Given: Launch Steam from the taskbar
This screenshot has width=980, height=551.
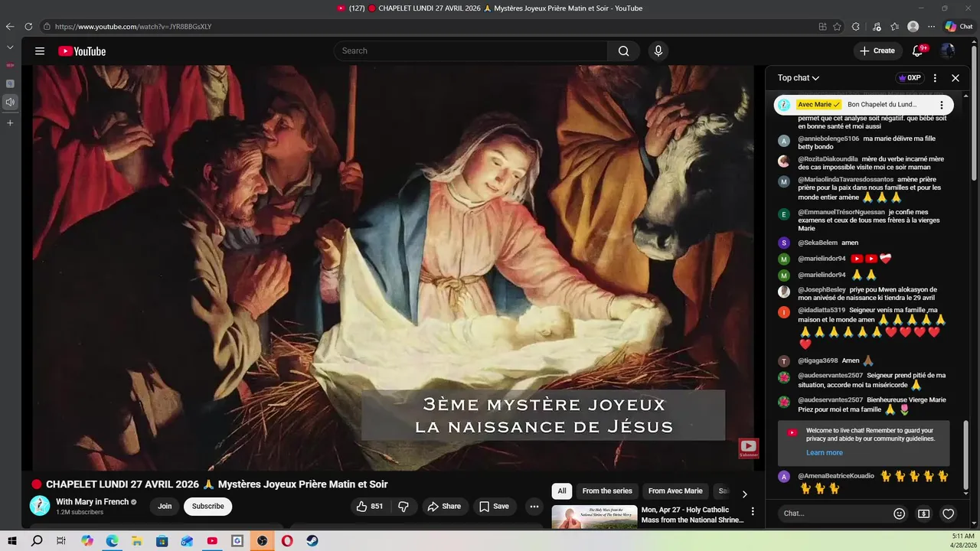Looking at the screenshot, I should 312,541.
